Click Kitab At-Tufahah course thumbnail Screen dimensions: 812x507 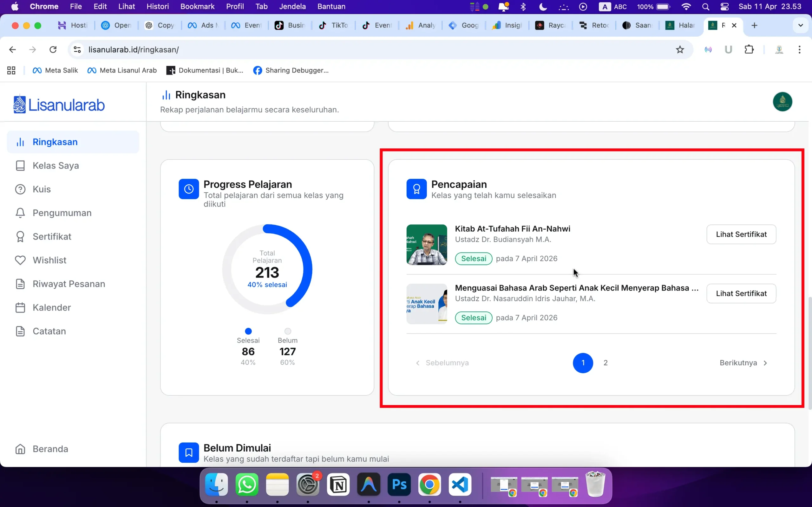pos(427,245)
